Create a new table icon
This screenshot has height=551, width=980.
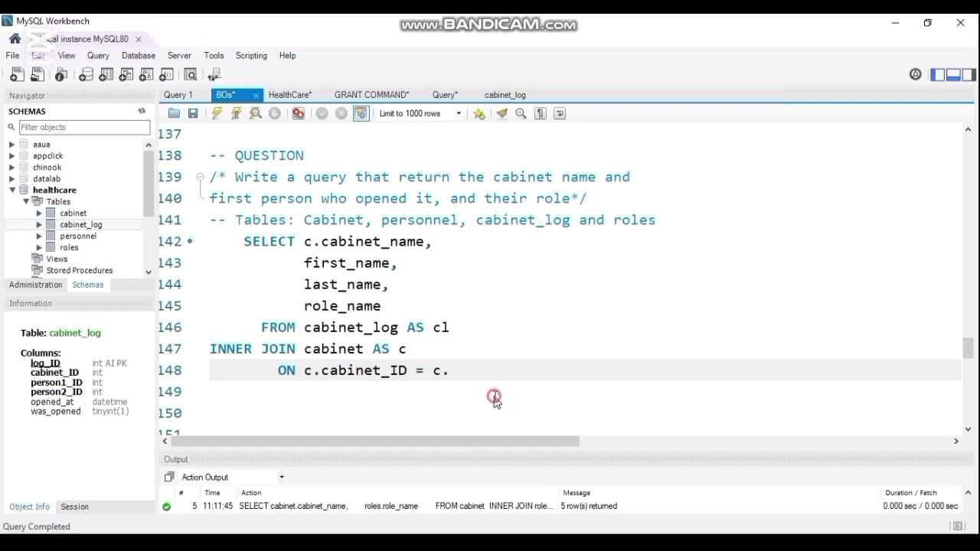point(106,74)
